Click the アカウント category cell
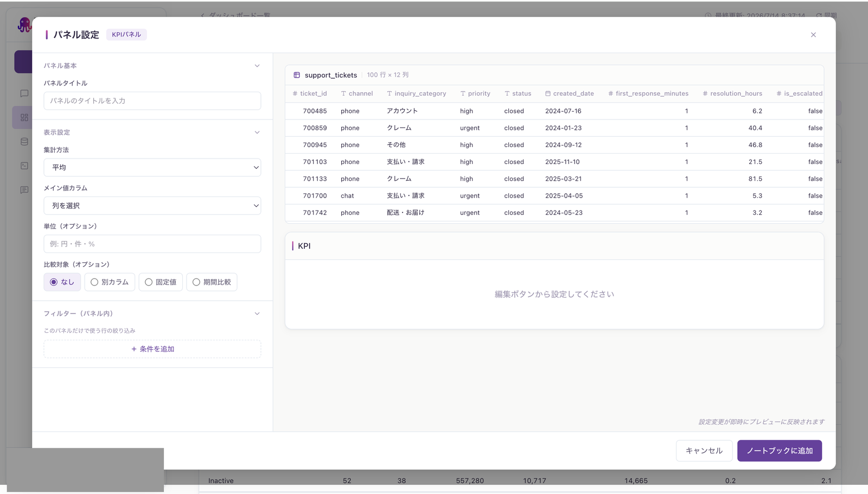Image resolution: width=868 pixels, height=494 pixels. (402, 111)
